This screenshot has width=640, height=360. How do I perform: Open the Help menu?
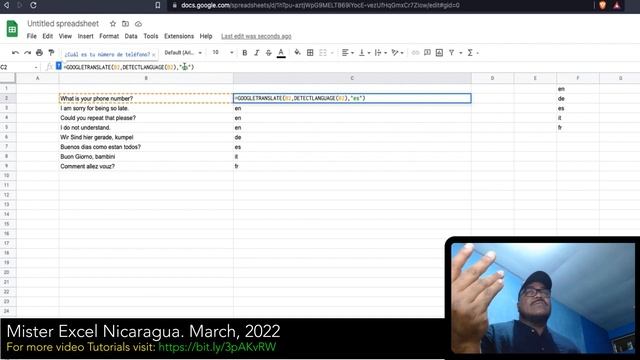pos(206,36)
